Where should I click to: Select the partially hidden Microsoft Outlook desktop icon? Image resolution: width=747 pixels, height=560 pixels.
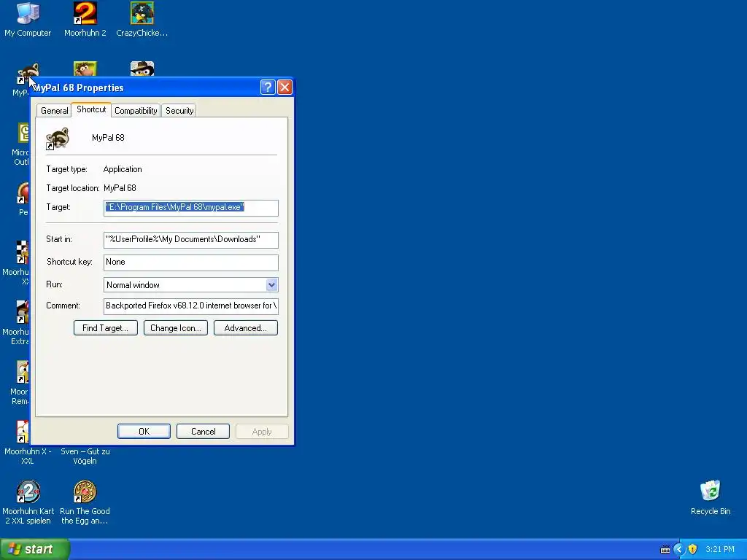23,133
